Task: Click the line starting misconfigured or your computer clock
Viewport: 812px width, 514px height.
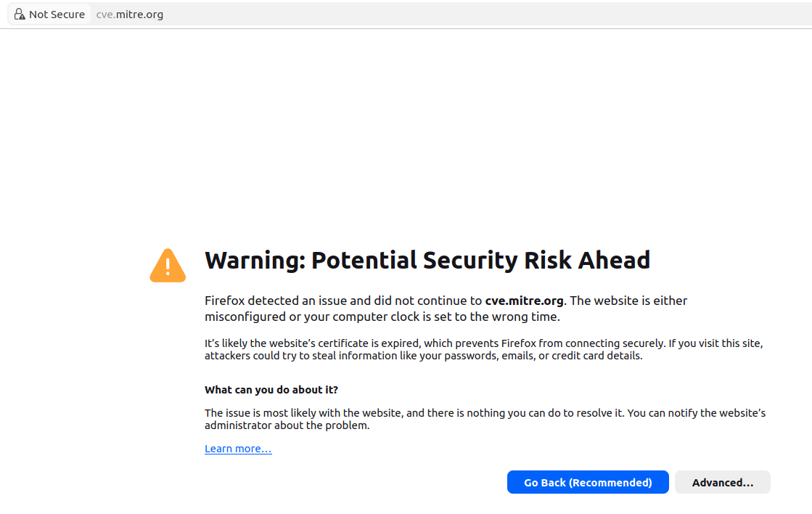Action: pyautogui.click(x=382, y=317)
